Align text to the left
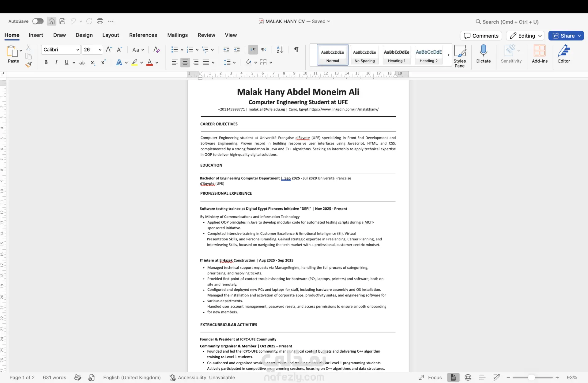588x383 pixels. pos(175,62)
